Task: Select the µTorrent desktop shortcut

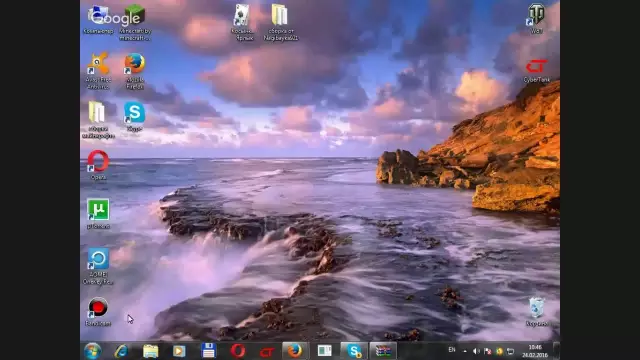Action: click(x=98, y=213)
